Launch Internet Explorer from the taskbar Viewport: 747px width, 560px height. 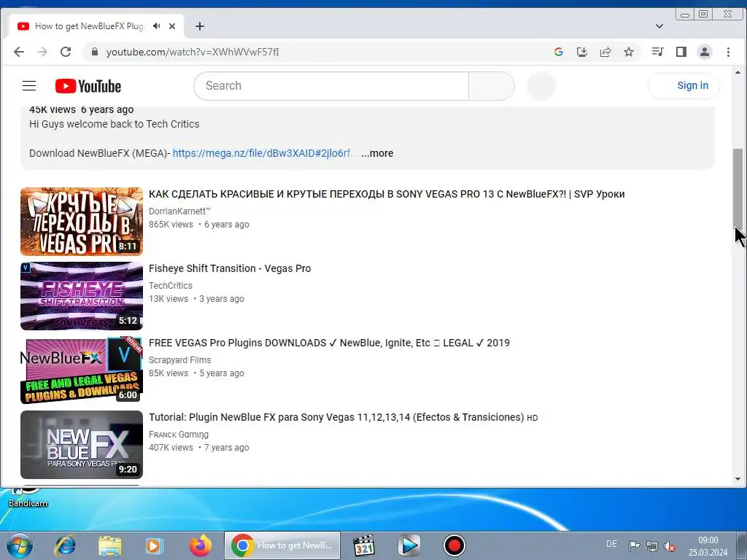pos(64,545)
